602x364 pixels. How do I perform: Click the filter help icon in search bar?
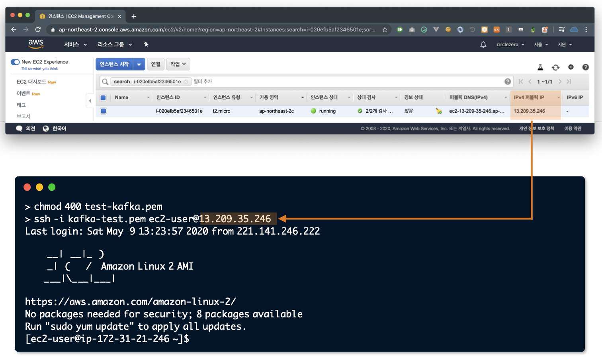tap(508, 81)
